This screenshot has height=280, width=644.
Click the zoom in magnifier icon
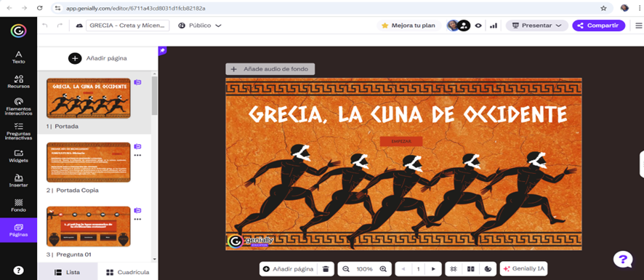[x=383, y=269]
